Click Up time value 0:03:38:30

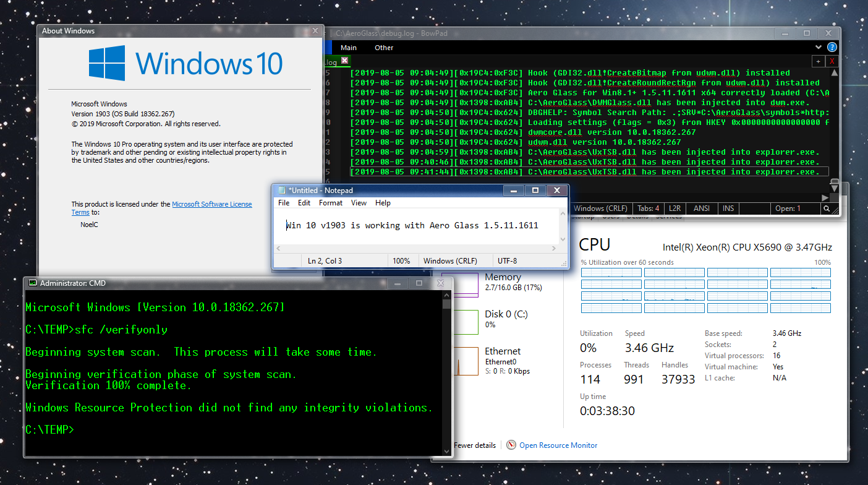click(x=607, y=411)
